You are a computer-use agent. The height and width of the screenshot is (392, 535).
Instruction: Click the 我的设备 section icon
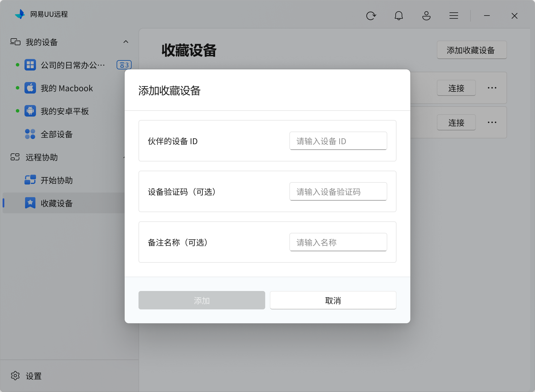pos(15,42)
